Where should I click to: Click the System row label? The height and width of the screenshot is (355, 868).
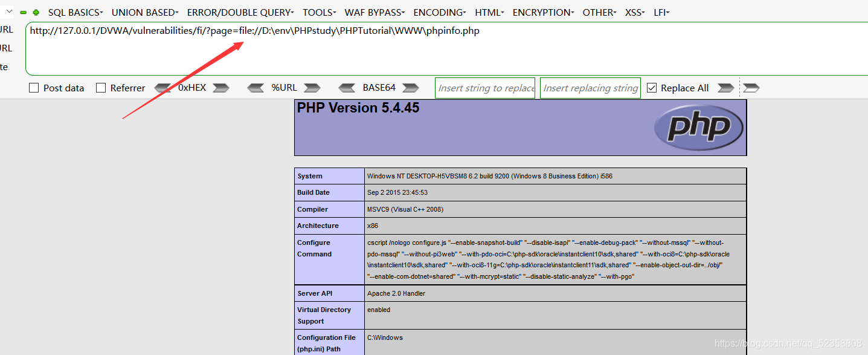(310, 176)
